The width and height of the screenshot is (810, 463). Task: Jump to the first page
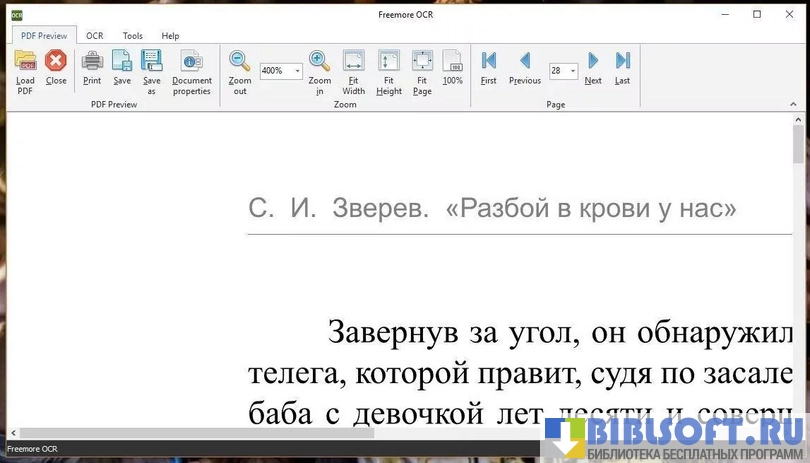click(489, 62)
